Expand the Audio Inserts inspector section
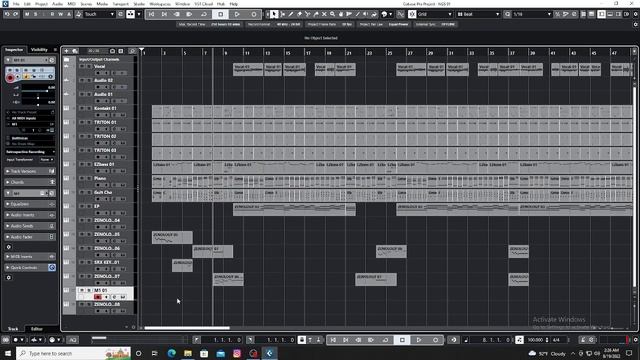 (30, 215)
